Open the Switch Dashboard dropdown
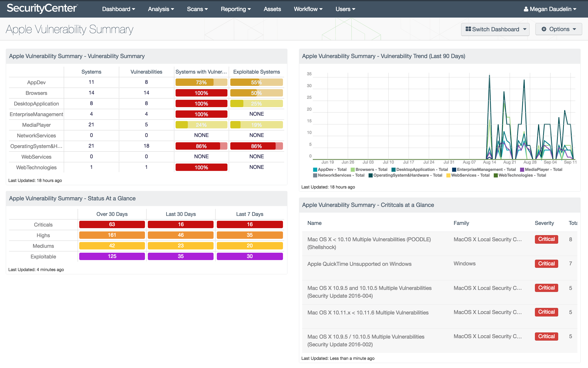588x368 pixels. tap(495, 29)
